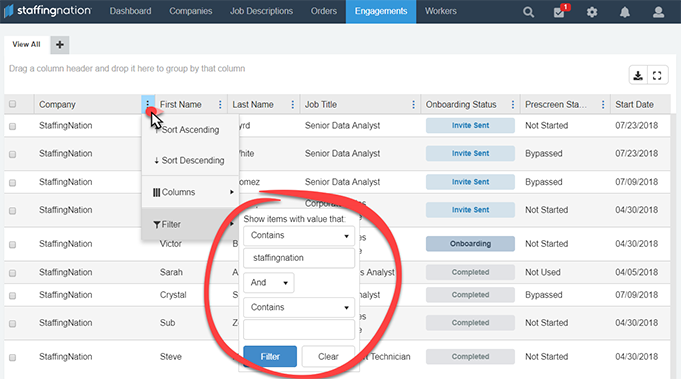Open the tasks icon with red badge

560,11
